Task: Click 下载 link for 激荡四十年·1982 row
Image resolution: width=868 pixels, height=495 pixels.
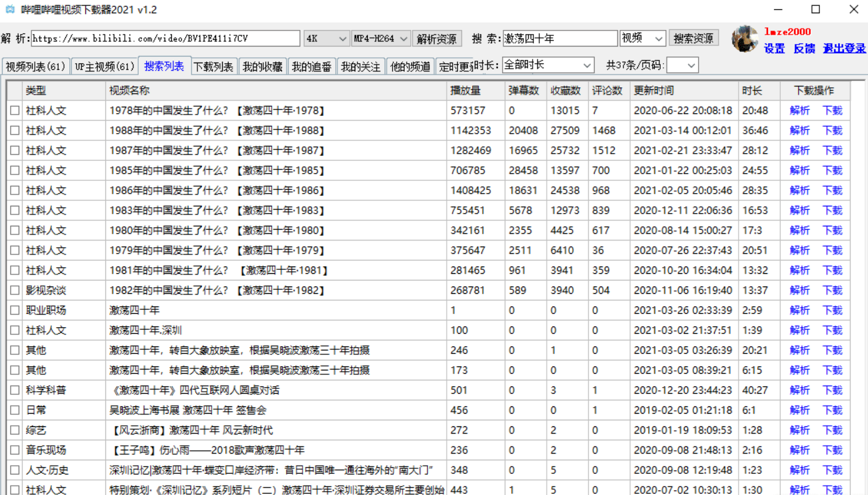Action: (x=833, y=290)
